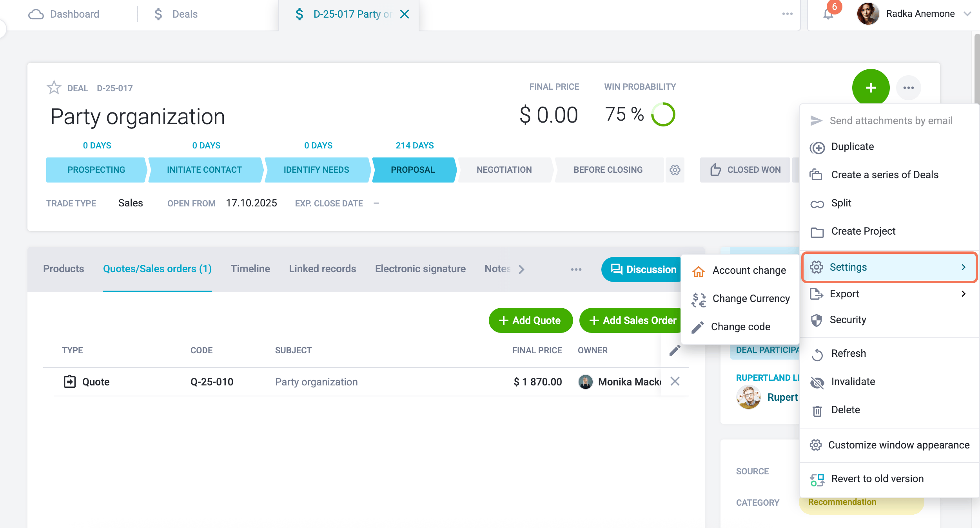Click the Invalidate crossed-eye icon

(x=817, y=383)
